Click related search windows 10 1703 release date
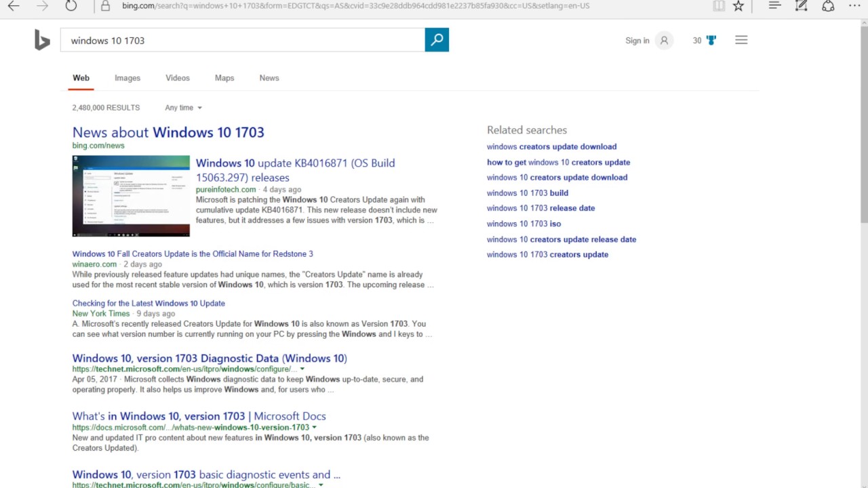The width and height of the screenshot is (868, 488). pyautogui.click(x=540, y=208)
